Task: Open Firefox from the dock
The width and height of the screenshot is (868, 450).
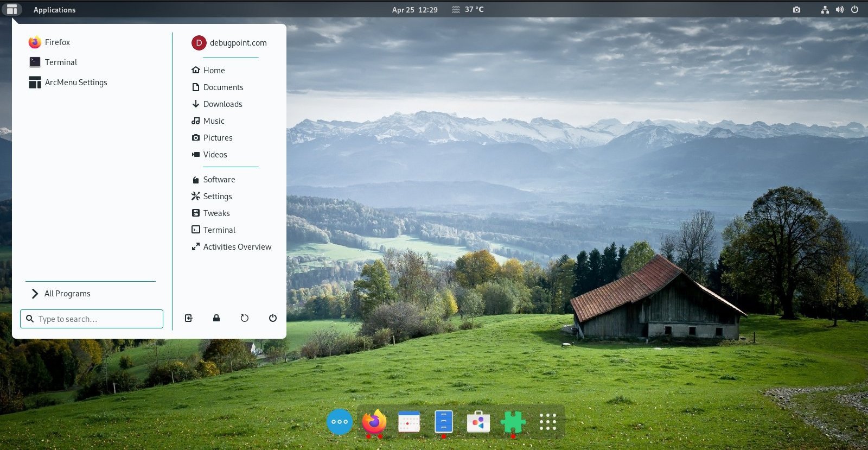Action: [374, 422]
